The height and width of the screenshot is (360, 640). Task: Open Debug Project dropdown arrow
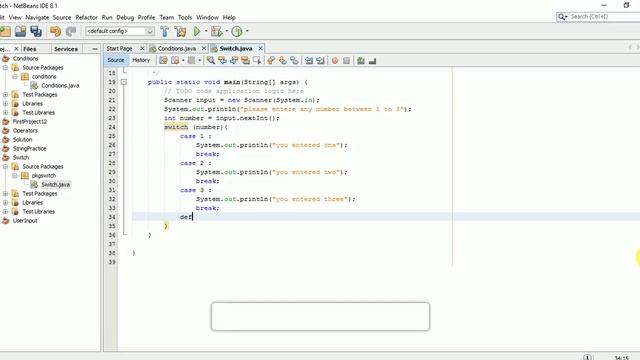point(227,31)
